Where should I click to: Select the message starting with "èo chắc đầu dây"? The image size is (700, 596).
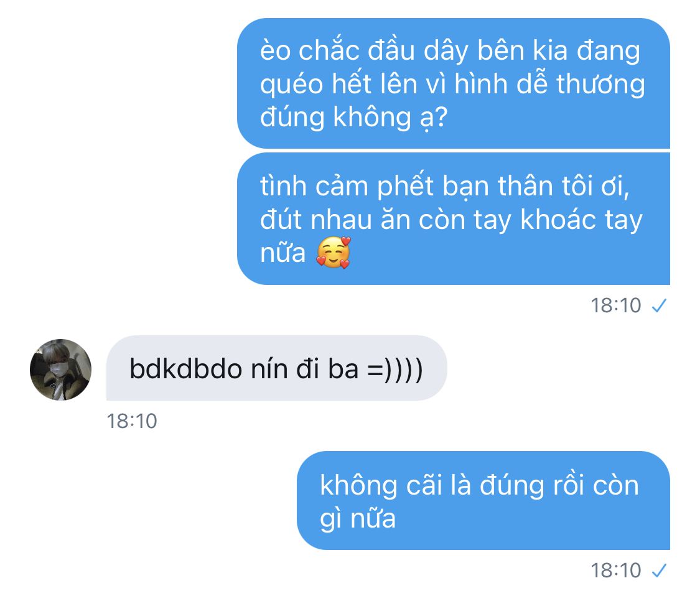pos(454,83)
